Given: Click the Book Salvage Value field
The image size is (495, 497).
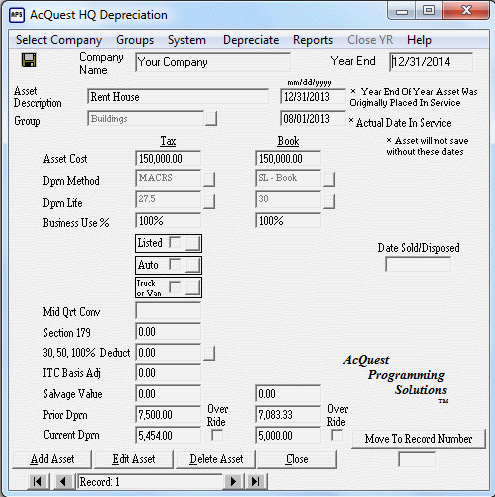Looking at the screenshot, I should pyautogui.click(x=288, y=394).
